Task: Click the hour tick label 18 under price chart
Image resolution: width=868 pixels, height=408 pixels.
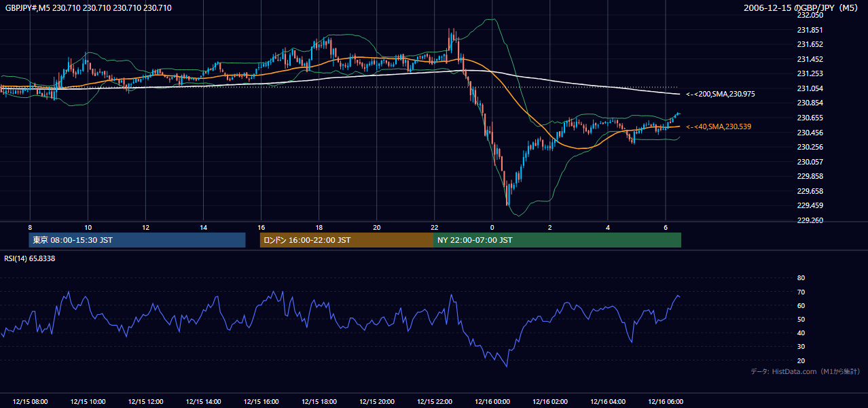Action: [x=319, y=227]
